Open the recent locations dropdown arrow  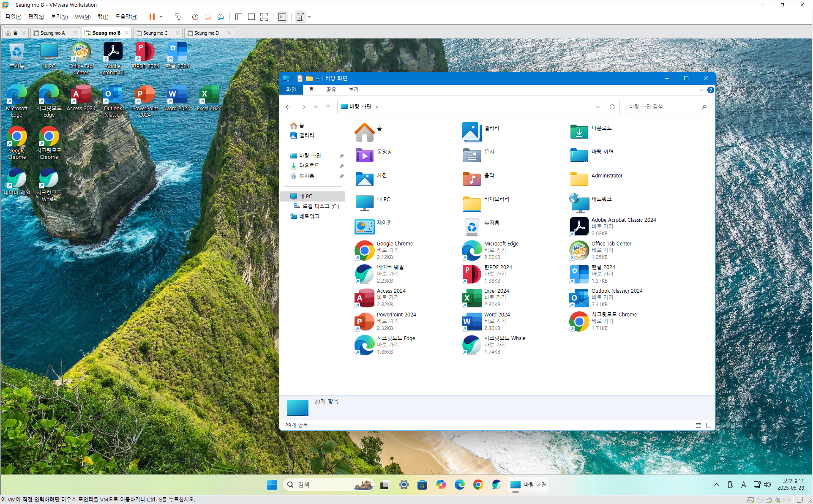(316, 107)
